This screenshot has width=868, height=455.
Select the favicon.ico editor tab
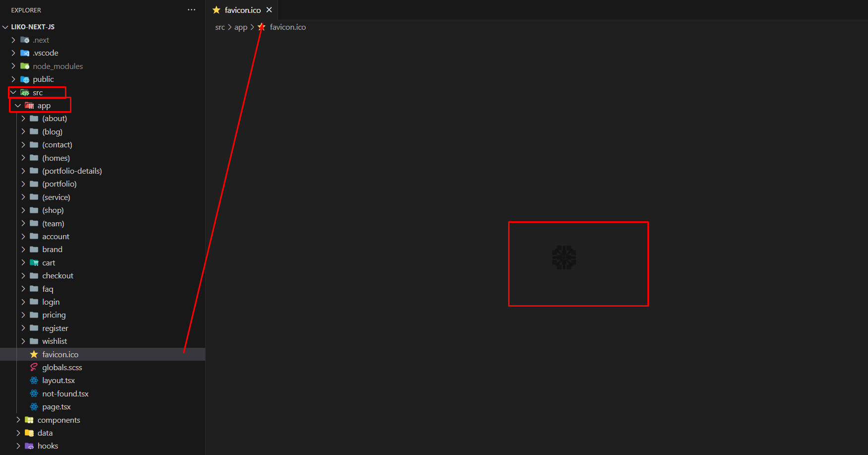point(242,10)
